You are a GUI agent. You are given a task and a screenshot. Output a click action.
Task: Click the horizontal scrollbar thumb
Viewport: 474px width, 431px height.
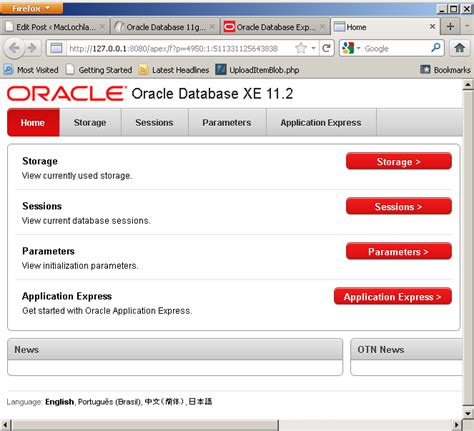[145, 425]
